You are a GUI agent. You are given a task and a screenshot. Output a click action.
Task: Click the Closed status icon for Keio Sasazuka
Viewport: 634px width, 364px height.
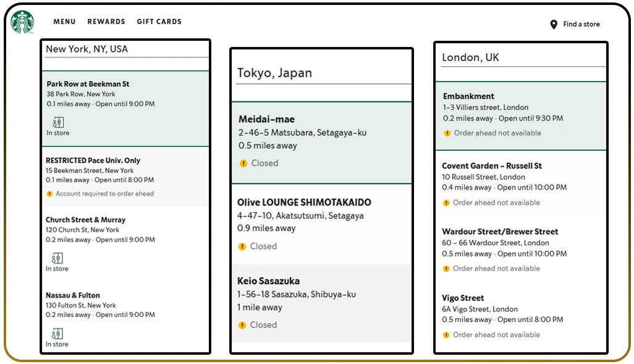point(242,324)
